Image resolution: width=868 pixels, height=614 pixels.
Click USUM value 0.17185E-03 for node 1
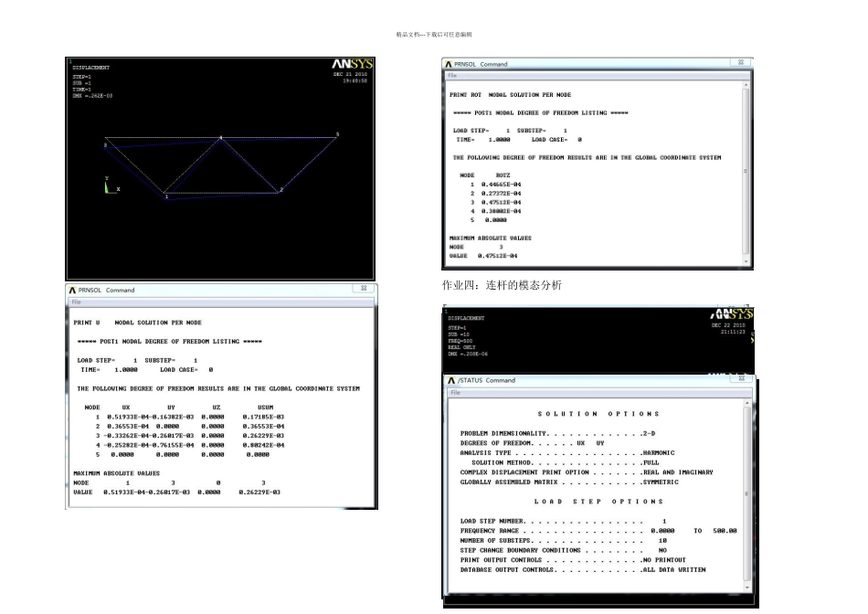[x=263, y=417]
